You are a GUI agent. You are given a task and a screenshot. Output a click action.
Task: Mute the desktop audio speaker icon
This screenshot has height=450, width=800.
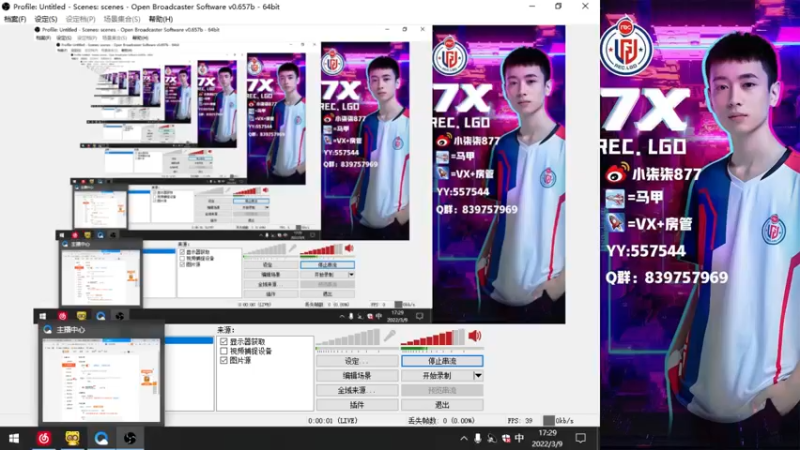click(474, 336)
